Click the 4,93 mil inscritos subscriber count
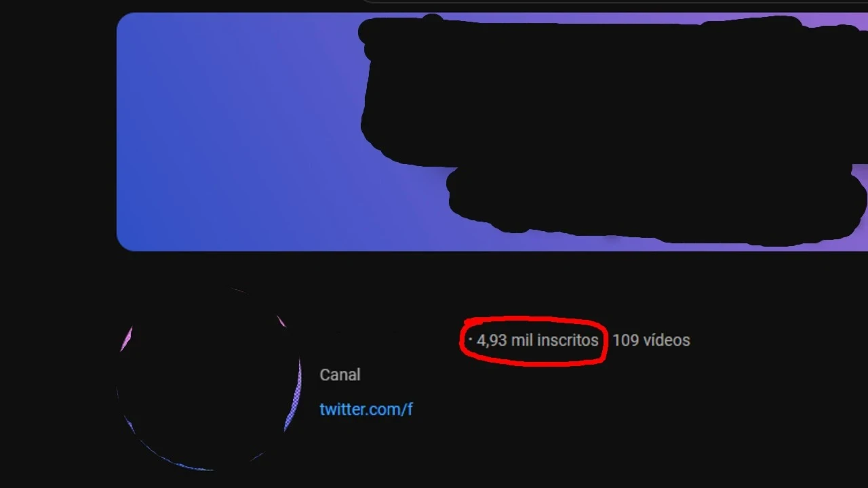This screenshot has width=868, height=488. click(537, 340)
